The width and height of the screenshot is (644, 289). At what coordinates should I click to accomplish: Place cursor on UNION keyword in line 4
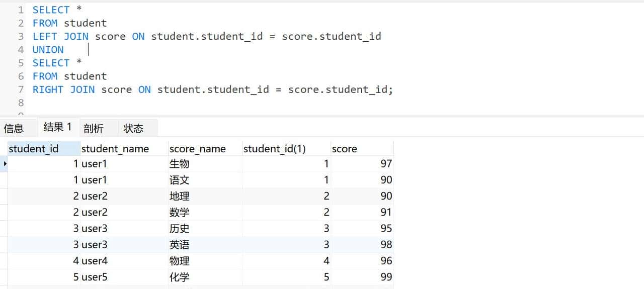tap(48, 50)
